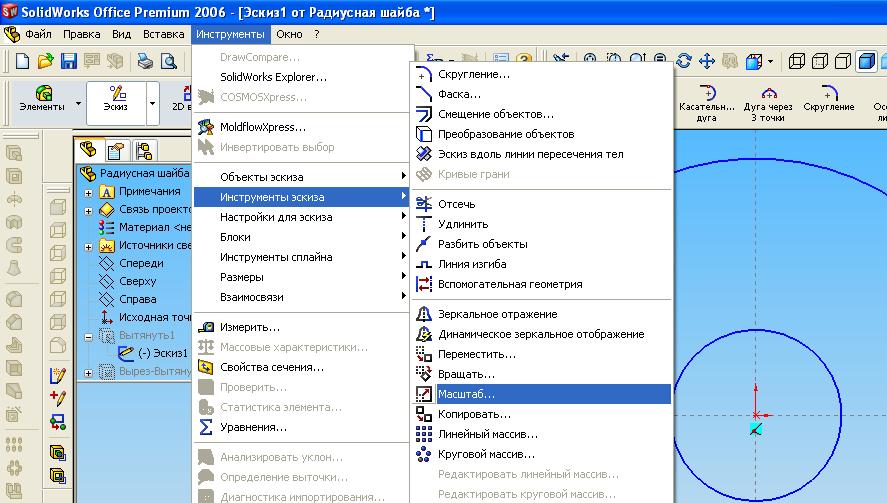Select Касательная дуга tool
The image size is (887, 503).
707,103
